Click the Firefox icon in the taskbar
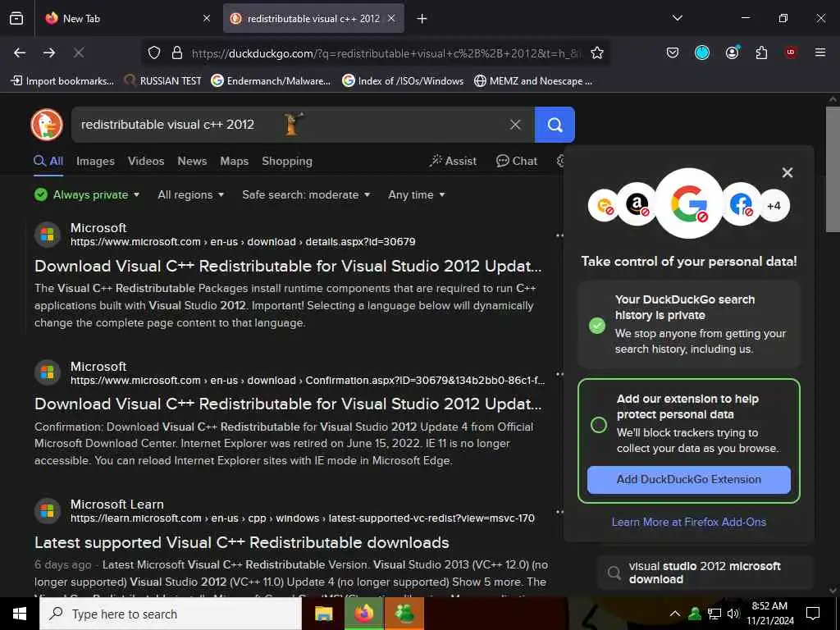840x630 pixels. pos(363,614)
